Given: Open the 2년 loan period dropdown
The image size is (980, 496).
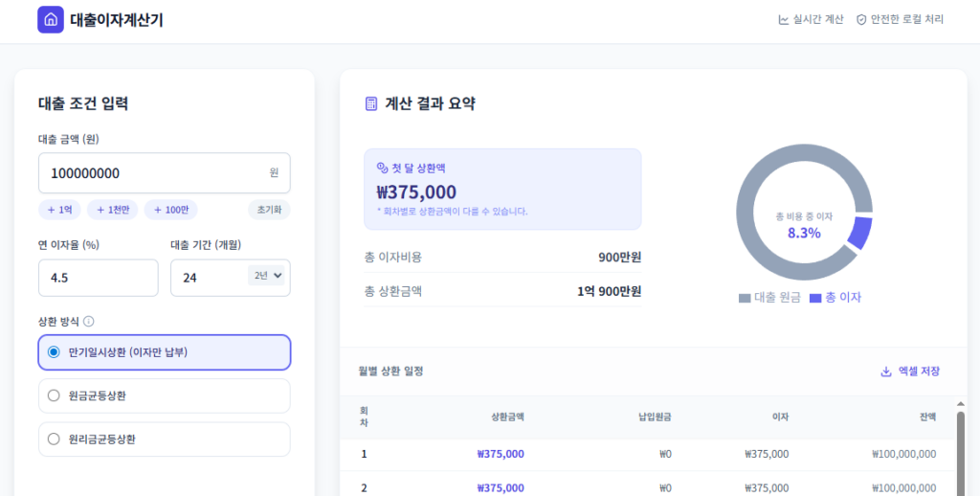Looking at the screenshot, I should [x=267, y=276].
